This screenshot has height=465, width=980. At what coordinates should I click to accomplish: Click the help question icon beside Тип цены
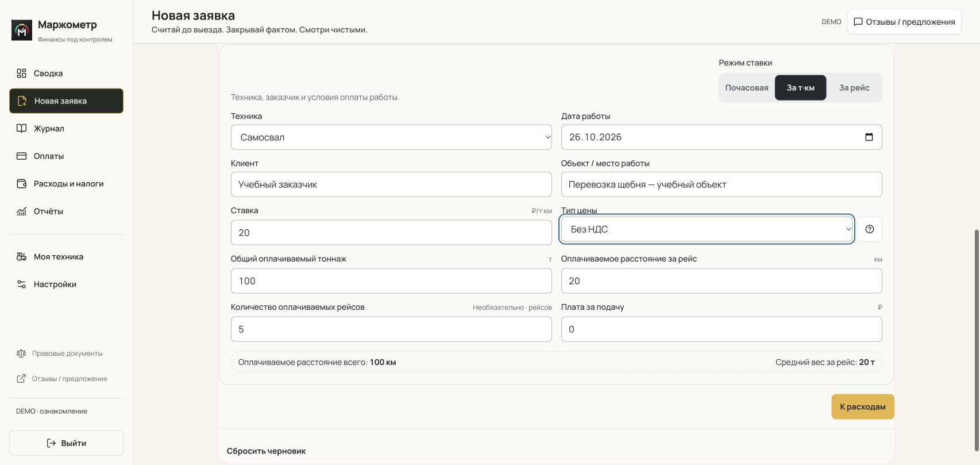(x=870, y=229)
